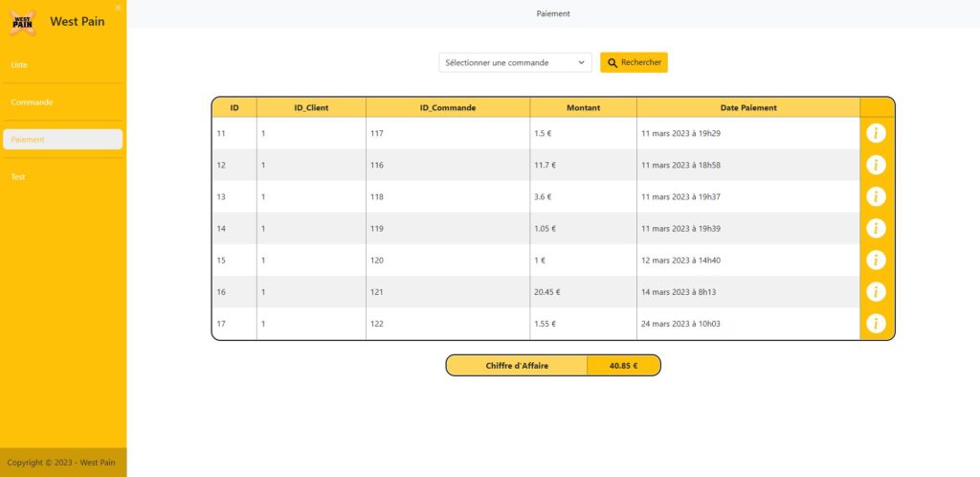This screenshot has height=477, width=980.
Task: Open info for payment ID 11
Action: pyautogui.click(x=876, y=133)
